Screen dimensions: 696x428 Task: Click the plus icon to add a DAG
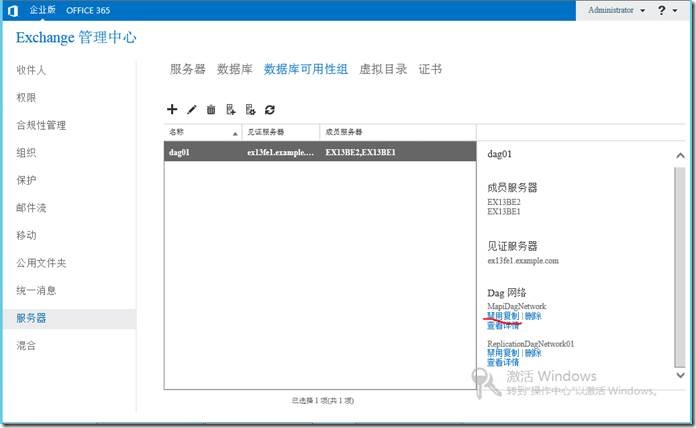click(x=172, y=109)
